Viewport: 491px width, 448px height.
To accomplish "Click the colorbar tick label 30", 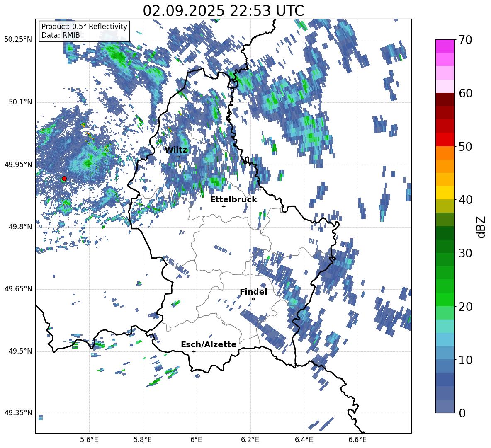I will click(x=465, y=253).
